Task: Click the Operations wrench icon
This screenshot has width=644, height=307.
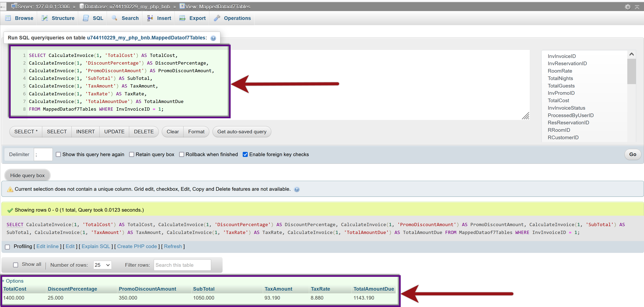Action: click(217, 18)
